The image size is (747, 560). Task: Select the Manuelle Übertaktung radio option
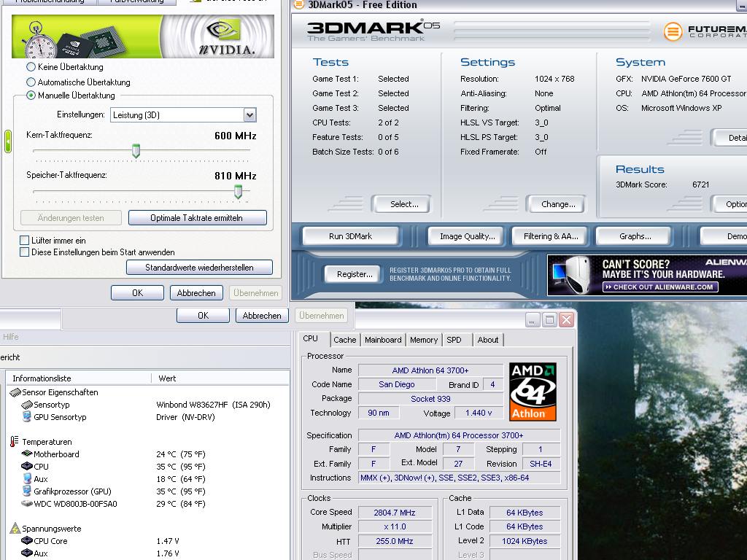[31, 96]
